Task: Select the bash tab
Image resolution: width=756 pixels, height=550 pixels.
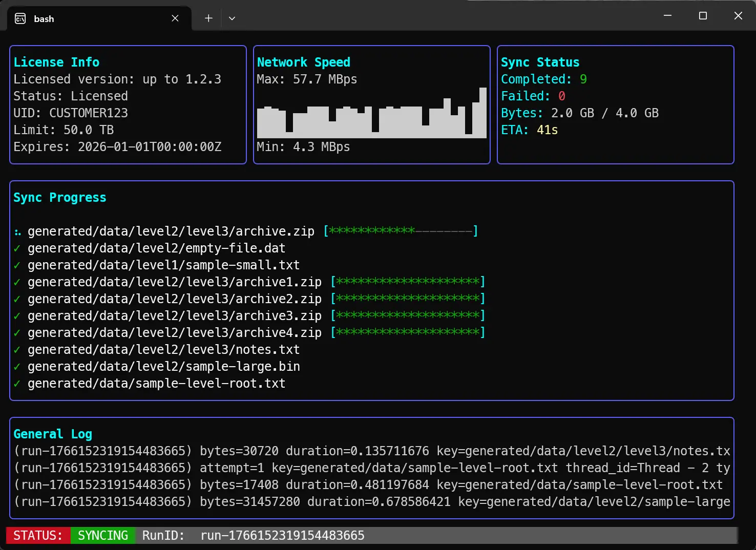Action: [x=99, y=18]
